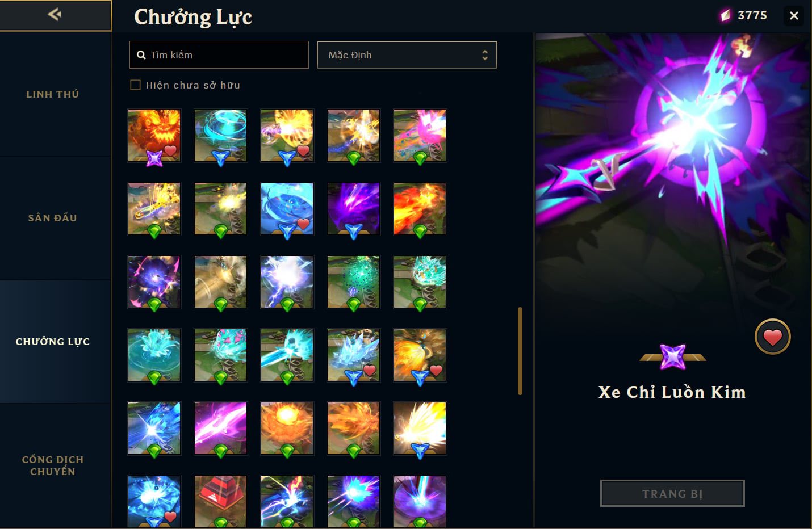812x529 pixels.
Task: Click the purple currency gem icon
Action: (x=725, y=16)
